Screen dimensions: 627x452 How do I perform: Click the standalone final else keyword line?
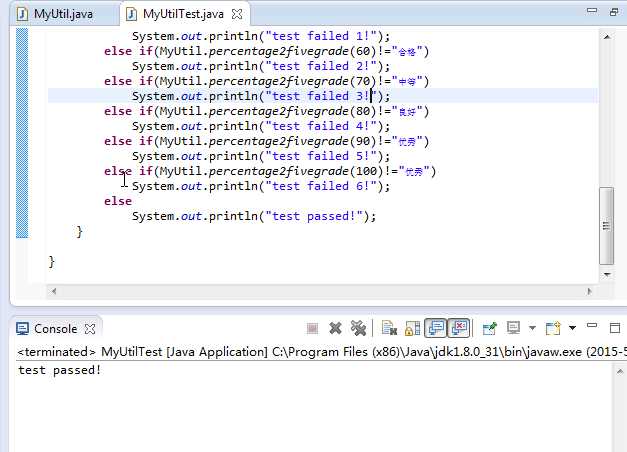118,201
